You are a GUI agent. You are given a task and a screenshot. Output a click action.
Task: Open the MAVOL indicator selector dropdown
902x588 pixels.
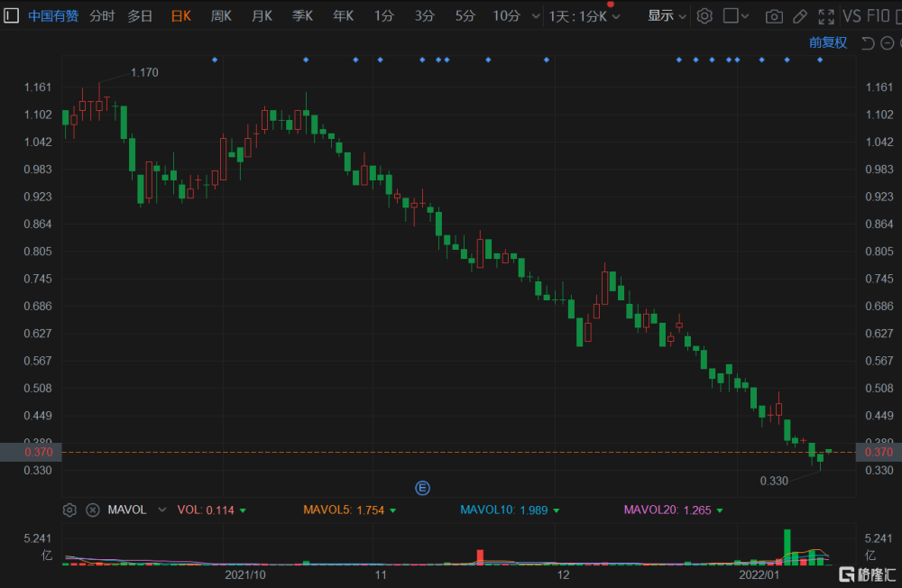pyautogui.click(x=162, y=510)
